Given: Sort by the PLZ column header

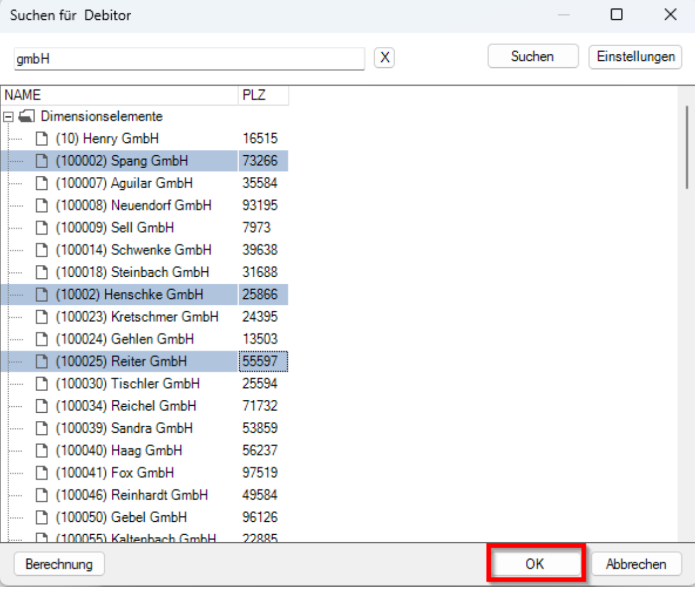Looking at the screenshot, I should pyautogui.click(x=263, y=95).
